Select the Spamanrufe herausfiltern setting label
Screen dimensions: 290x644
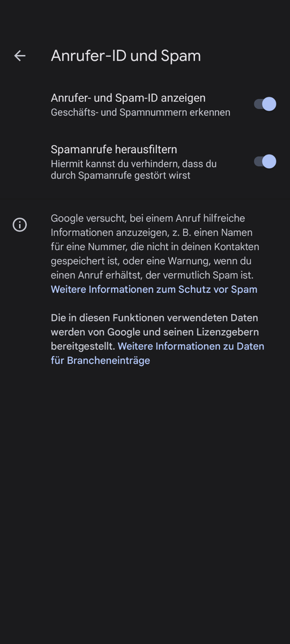[114, 149]
